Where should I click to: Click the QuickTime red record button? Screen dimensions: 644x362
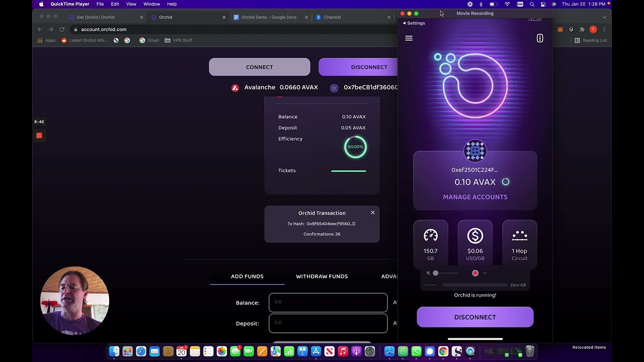click(x=475, y=273)
